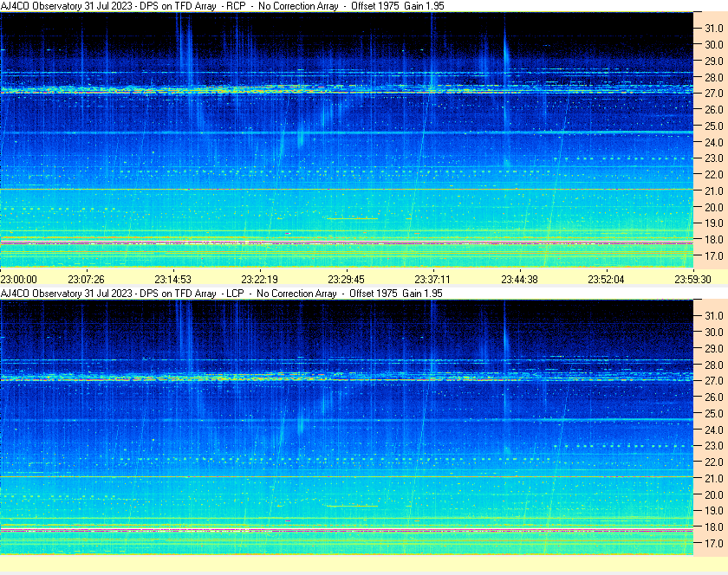Click the orange horizontal streak near 19 MHz in RCP
The height and width of the screenshot is (575, 728).
(353, 218)
